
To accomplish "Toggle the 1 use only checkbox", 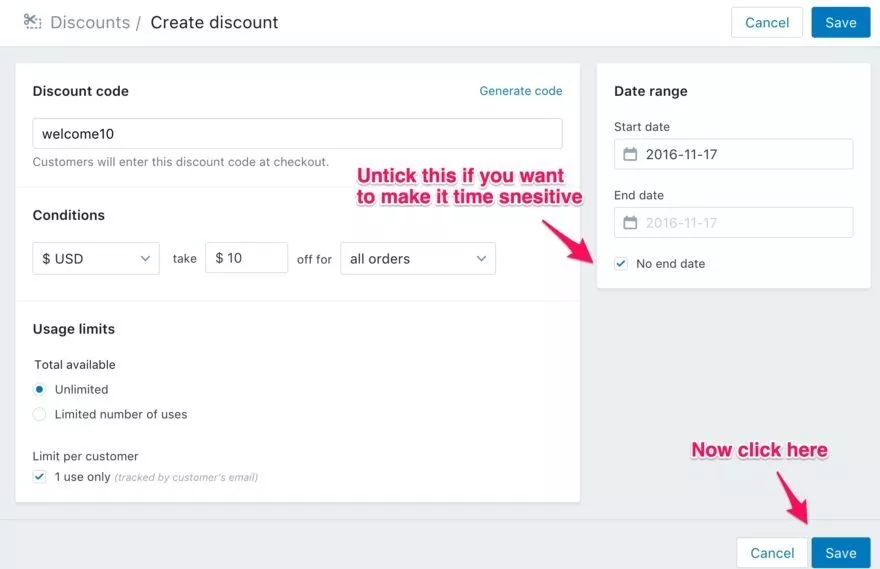I will click(40, 477).
